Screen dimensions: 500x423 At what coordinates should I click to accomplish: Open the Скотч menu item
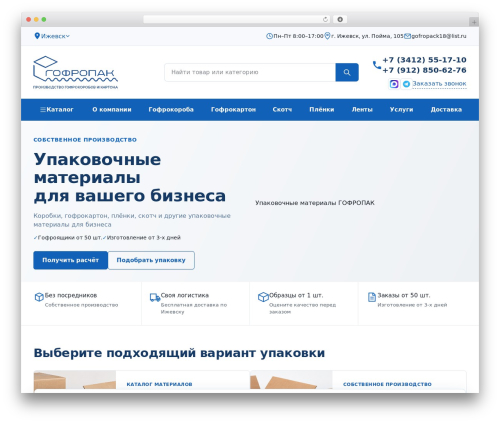pyautogui.click(x=282, y=110)
